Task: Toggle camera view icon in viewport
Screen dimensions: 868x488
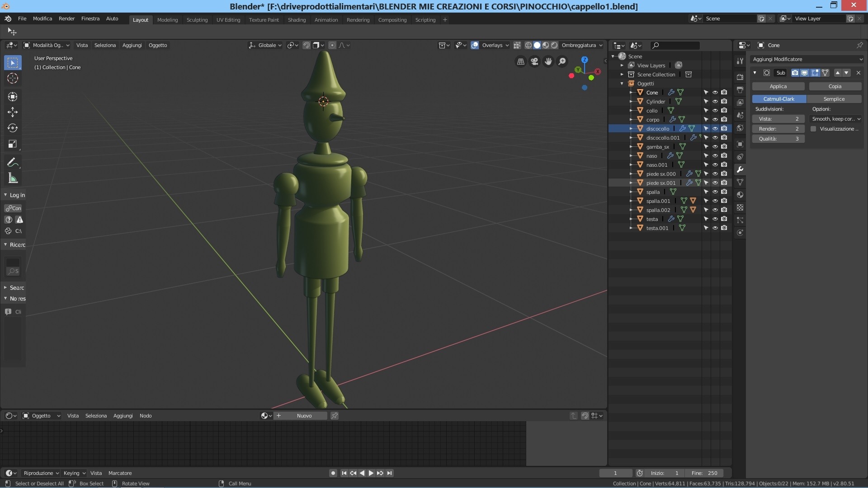Action: coord(534,61)
